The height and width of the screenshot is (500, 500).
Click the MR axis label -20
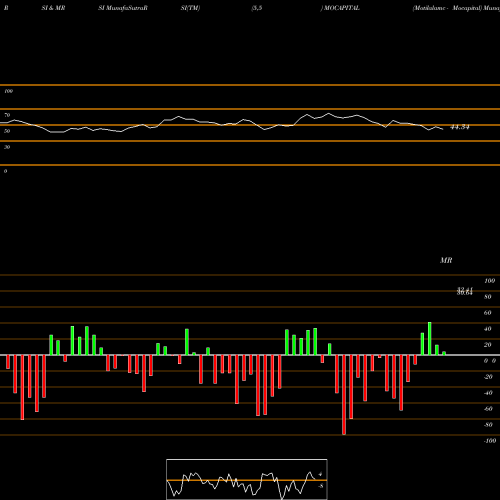point(488,377)
